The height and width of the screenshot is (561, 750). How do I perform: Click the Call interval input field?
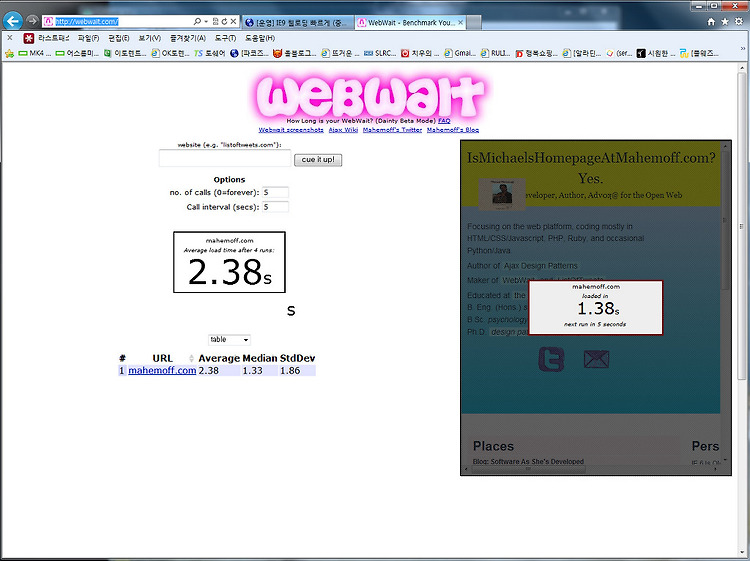pos(275,207)
